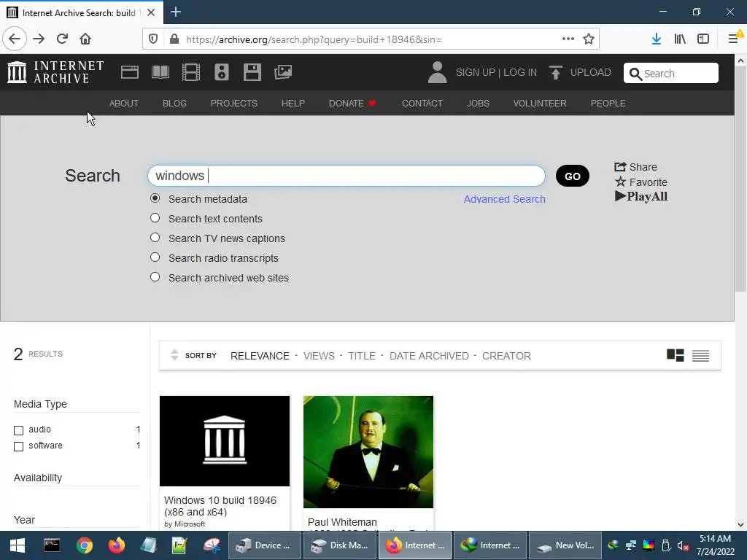Toggle sort direction arrows
This screenshot has width=747, height=560.
tap(174, 355)
